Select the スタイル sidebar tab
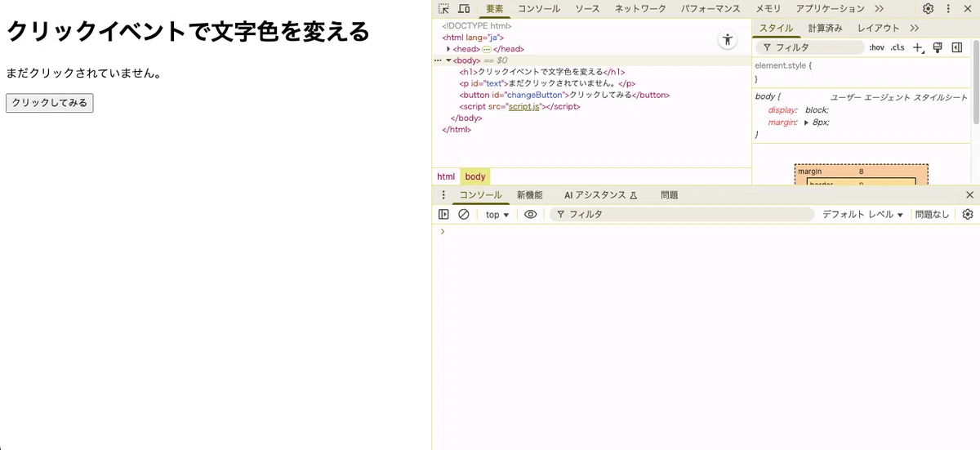 (776, 29)
